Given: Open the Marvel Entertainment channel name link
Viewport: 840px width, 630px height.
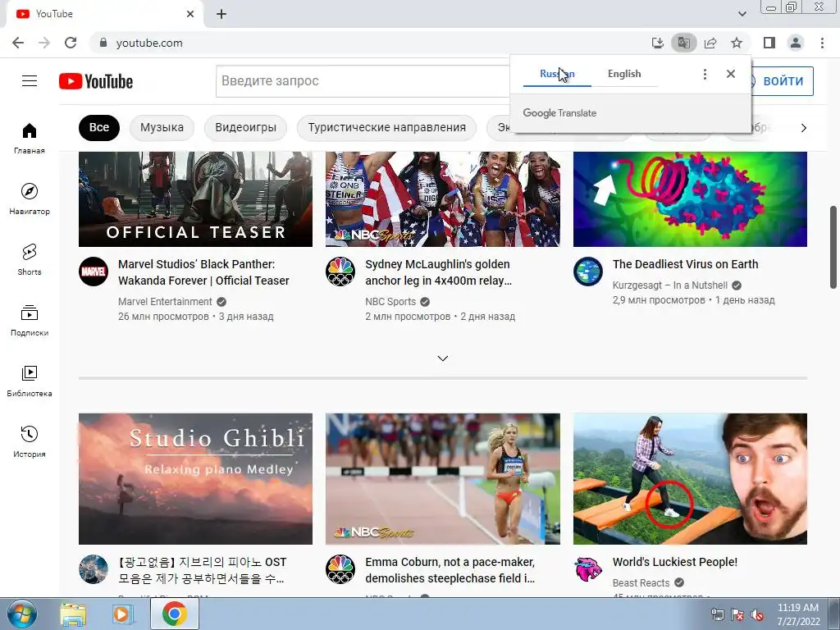Looking at the screenshot, I should click(x=165, y=302).
